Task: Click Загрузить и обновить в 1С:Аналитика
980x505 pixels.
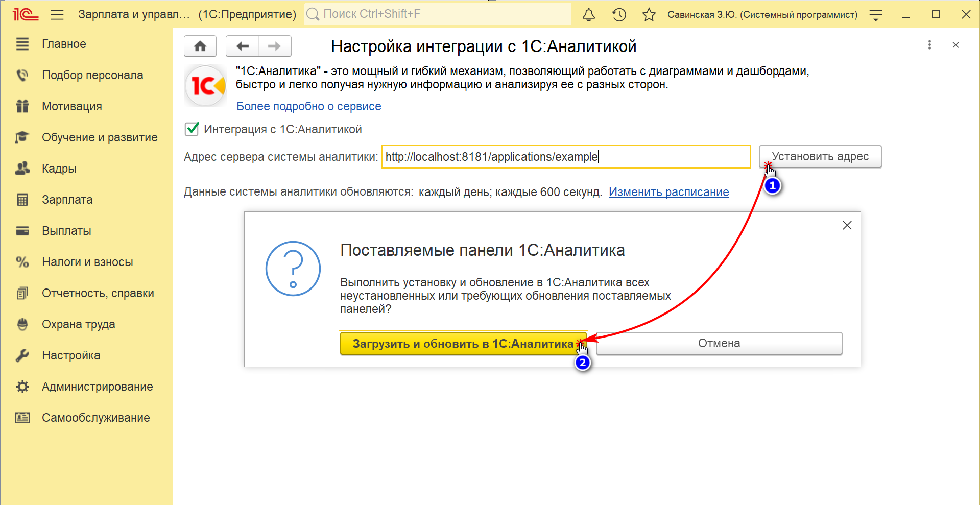Action: tap(463, 344)
